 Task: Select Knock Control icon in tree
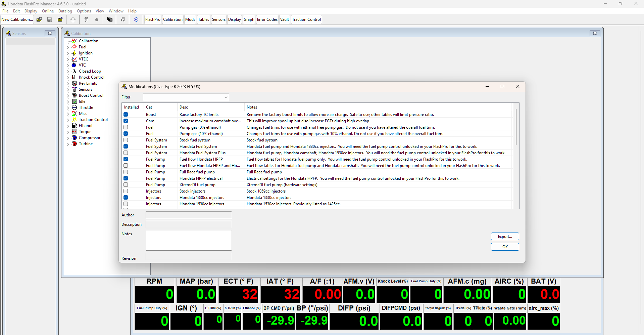tap(75, 77)
